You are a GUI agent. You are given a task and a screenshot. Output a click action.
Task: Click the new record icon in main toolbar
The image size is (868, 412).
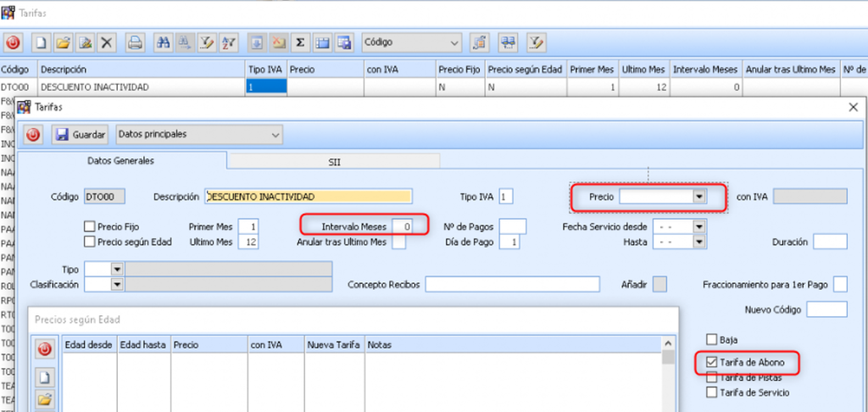coord(41,42)
